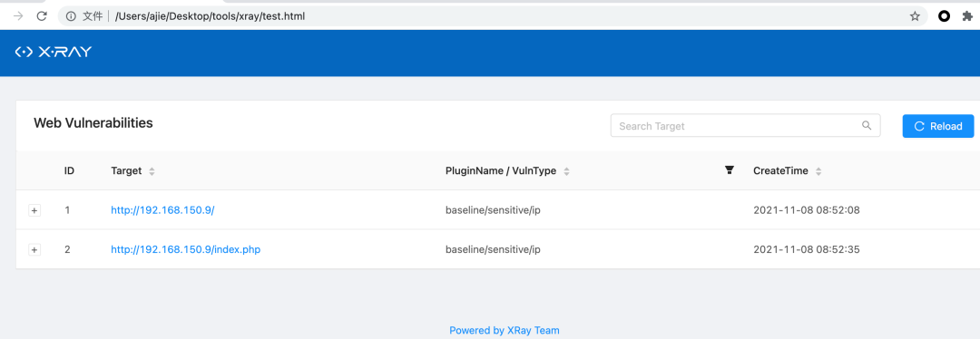Click the round black extension icon
This screenshot has height=339, width=980.
tap(944, 16)
